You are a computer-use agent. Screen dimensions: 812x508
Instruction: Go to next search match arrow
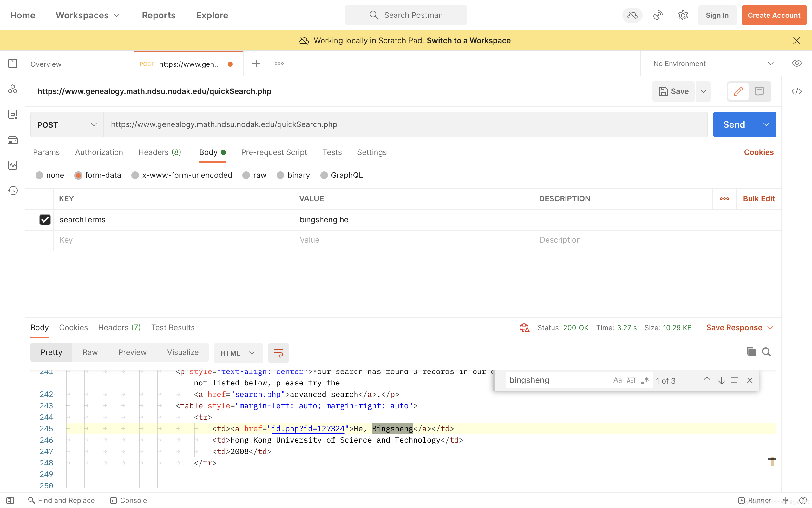click(721, 380)
